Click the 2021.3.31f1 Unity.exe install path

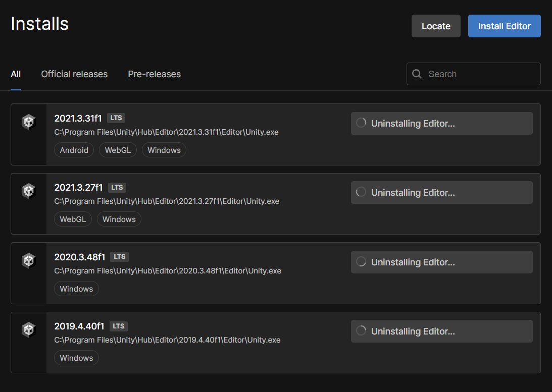(166, 132)
